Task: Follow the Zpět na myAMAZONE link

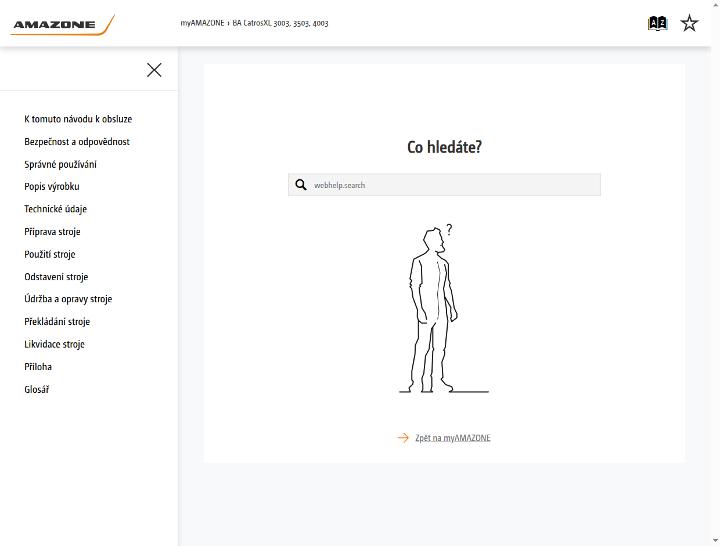Action: click(453, 438)
